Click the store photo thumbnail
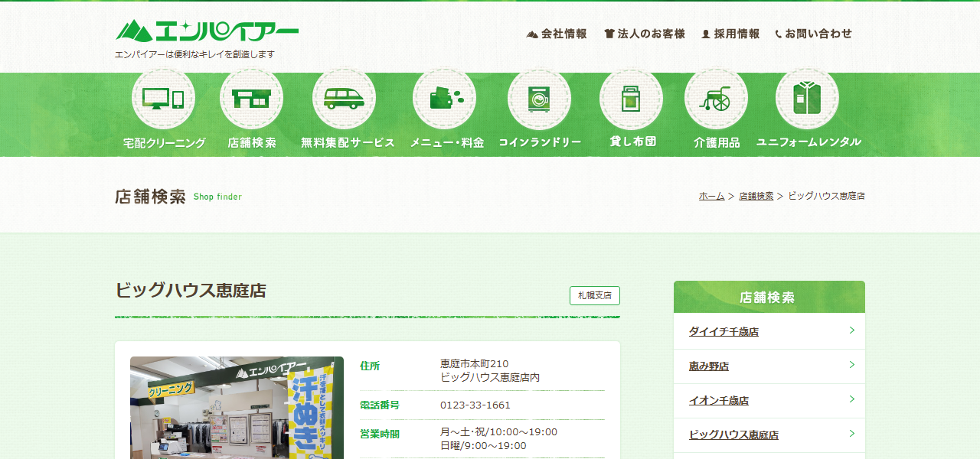Screen dimensions: 980x459 pyautogui.click(x=237, y=408)
